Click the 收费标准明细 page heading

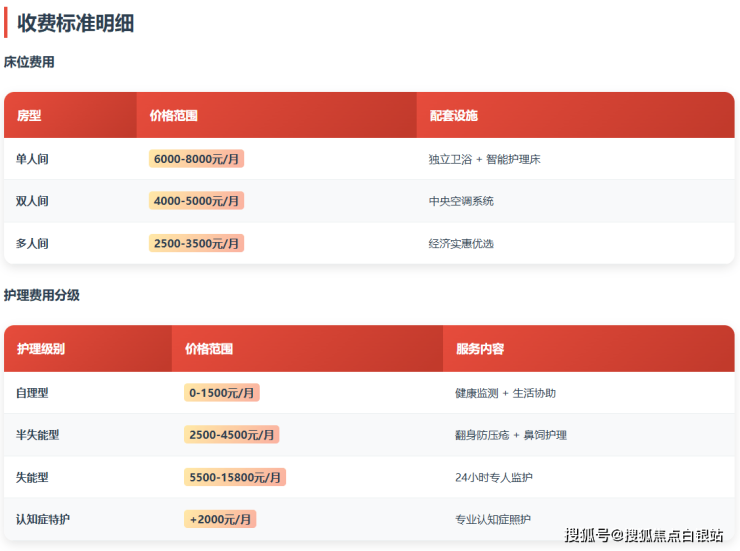(76, 23)
